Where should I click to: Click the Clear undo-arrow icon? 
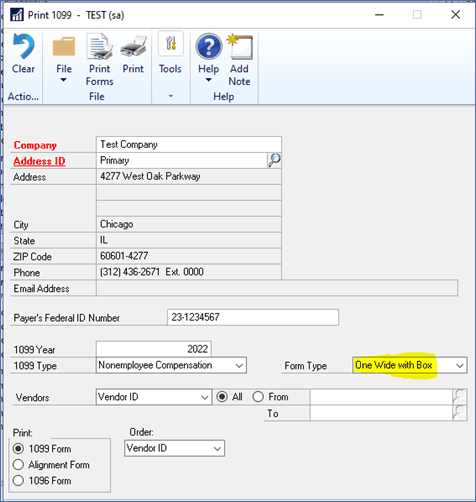tap(23, 46)
